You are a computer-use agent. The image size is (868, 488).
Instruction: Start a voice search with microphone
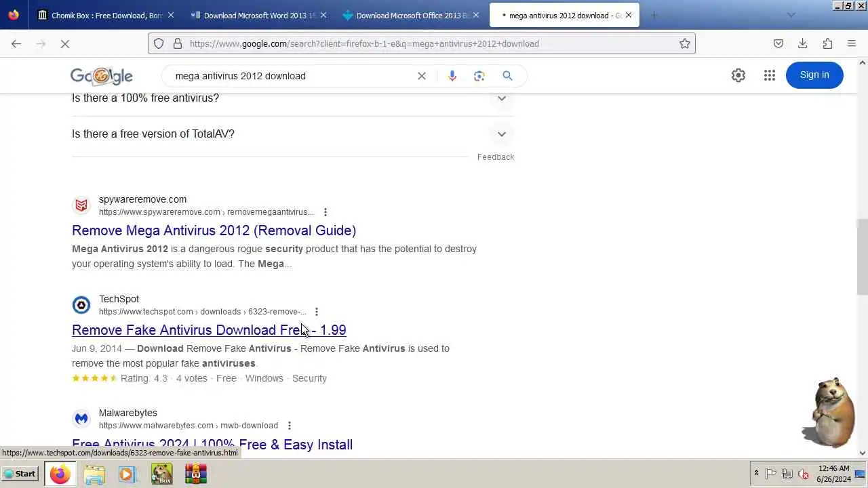[452, 76]
